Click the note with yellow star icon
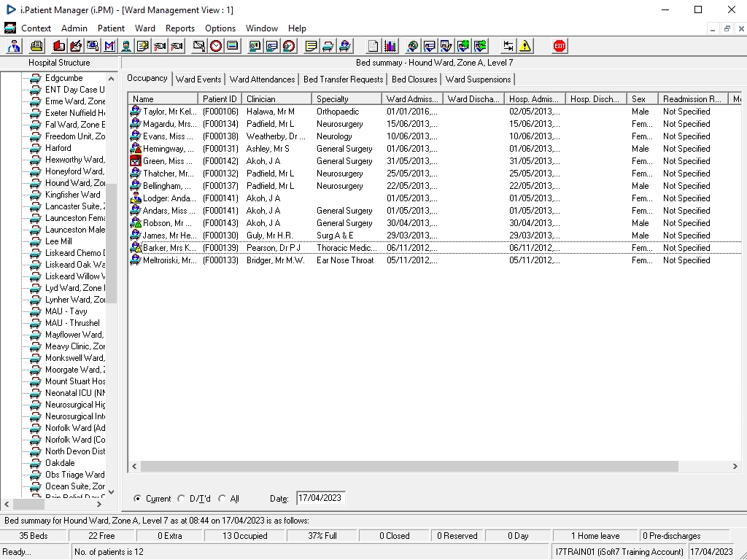Image resolution: width=747 pixels, height=560 pixels. pos(143,46)
